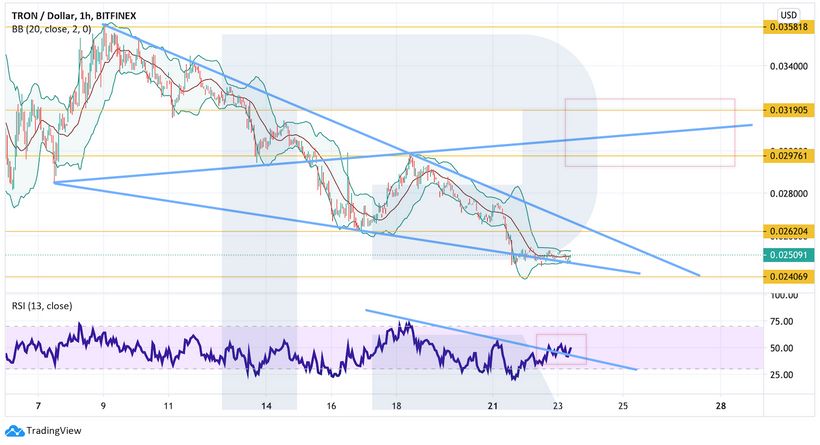Select the BB (20, close, 2, 0) indicator label

click(51, 29)
